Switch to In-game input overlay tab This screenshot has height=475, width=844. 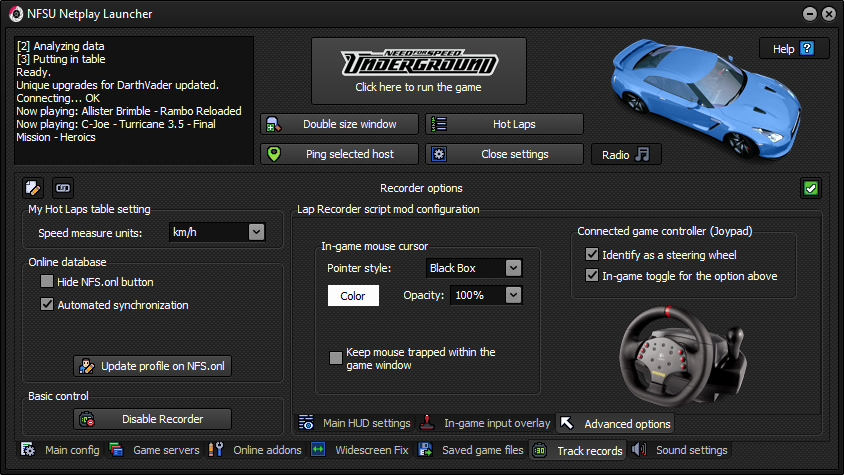tap(486, 423)
